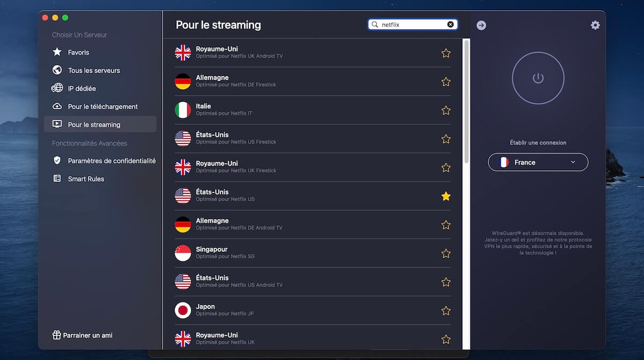Click the Italian flag for Netflix IT
This screenshot has height=360, width=644.
click(183, 110)
